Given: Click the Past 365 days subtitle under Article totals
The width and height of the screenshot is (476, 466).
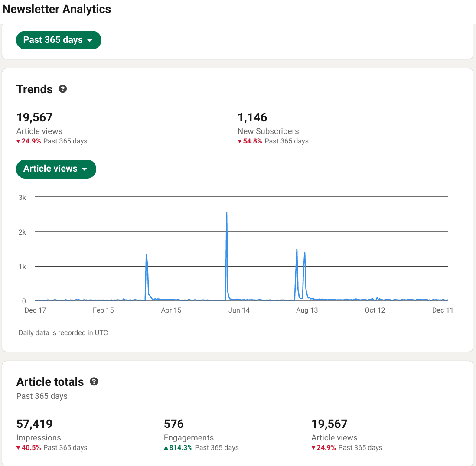Looking at the screenshot, I should click(42, 396).
